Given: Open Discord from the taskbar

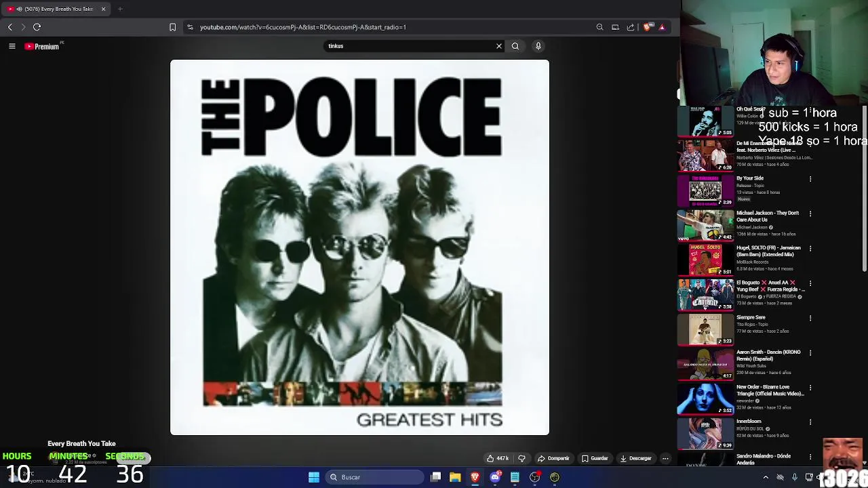Looking at the screenshot, I should 495,477.
